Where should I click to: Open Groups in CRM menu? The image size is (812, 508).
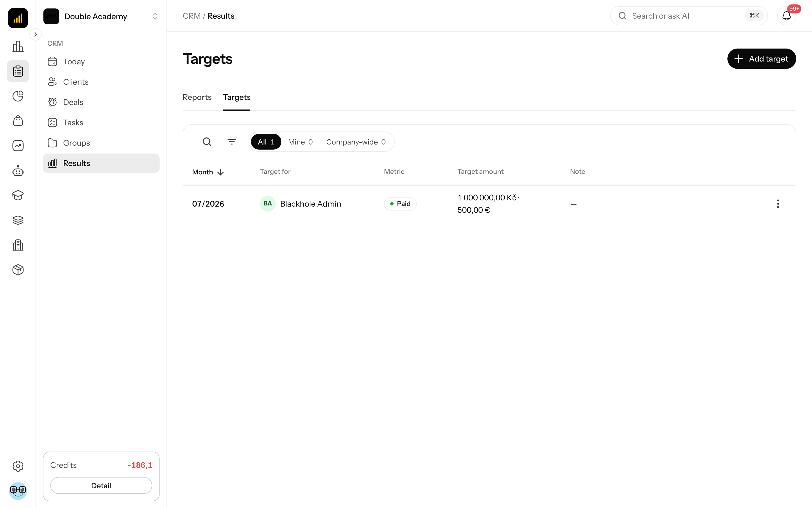(101, 143)
